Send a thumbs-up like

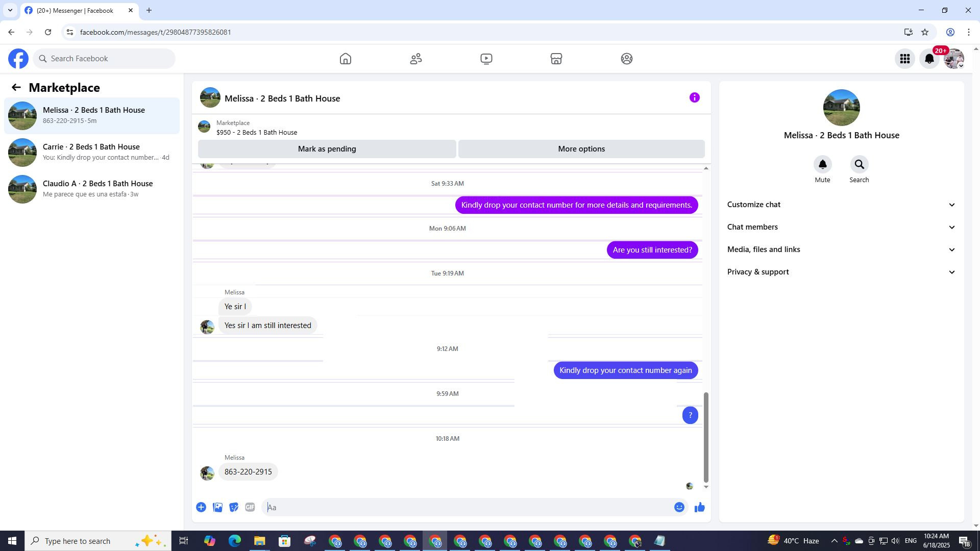point(700,507)
